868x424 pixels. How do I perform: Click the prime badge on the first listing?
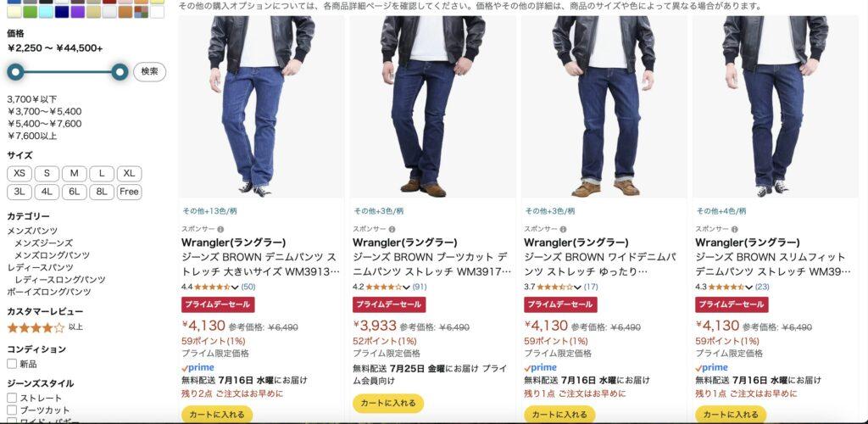tap(198, 367)
